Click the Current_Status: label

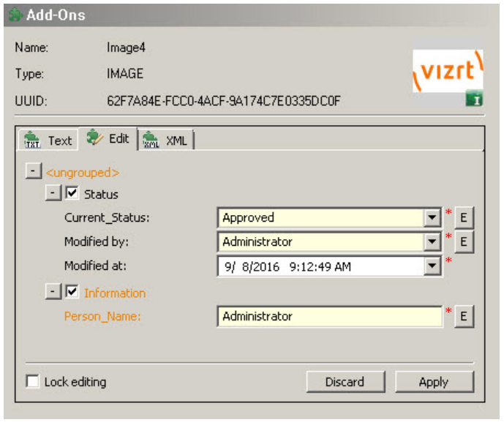tap(107, 218)
